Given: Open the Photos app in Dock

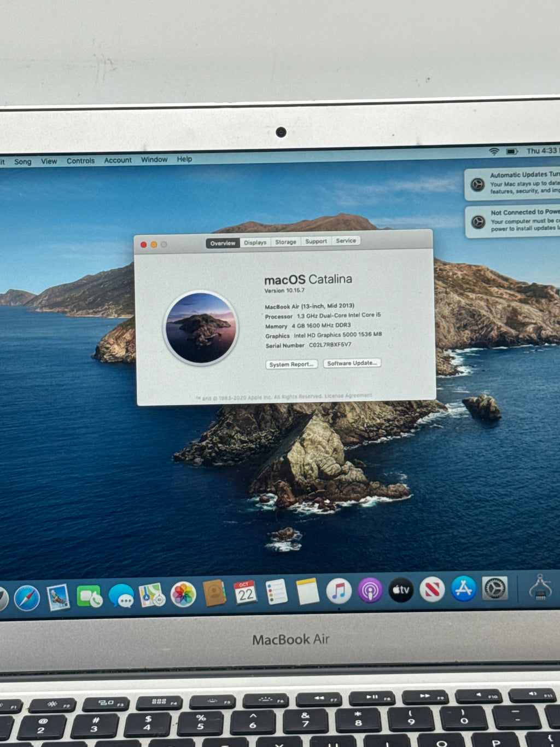Looking at the screenshot, I should [x=183, y=595].
